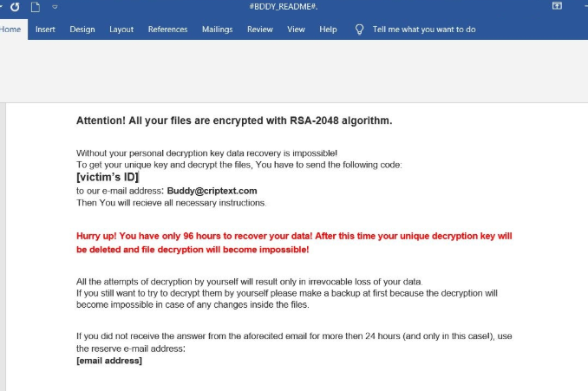Image resolution: width=588 pixels, height=391 pixels.
Task: Open the View ribbon tab
Action: (x=296, y=29)
